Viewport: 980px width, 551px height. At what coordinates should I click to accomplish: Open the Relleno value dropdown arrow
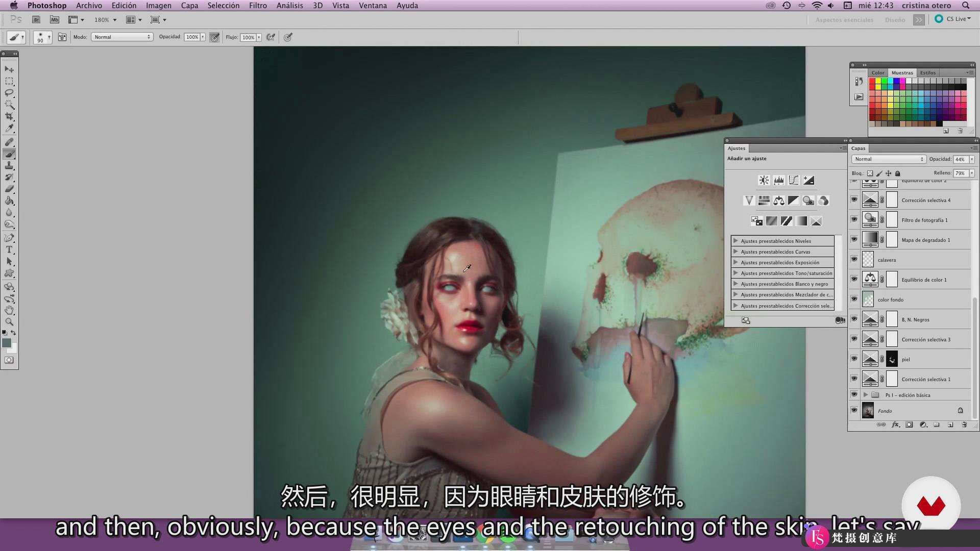[972, 173]
